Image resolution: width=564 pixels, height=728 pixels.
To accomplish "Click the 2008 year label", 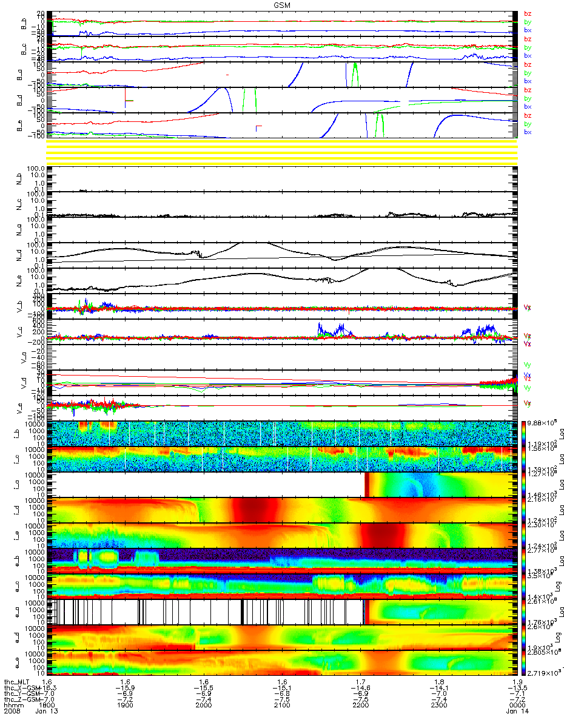I will tap(12, 711).
